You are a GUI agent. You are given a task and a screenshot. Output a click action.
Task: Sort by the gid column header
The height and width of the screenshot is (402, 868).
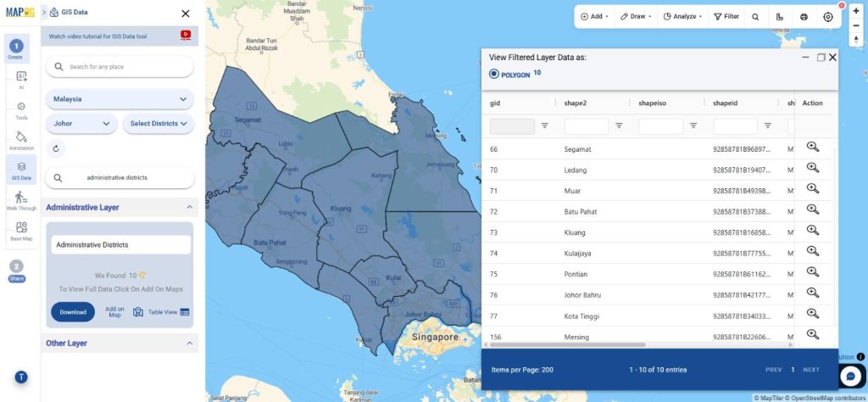coord(495,103)
